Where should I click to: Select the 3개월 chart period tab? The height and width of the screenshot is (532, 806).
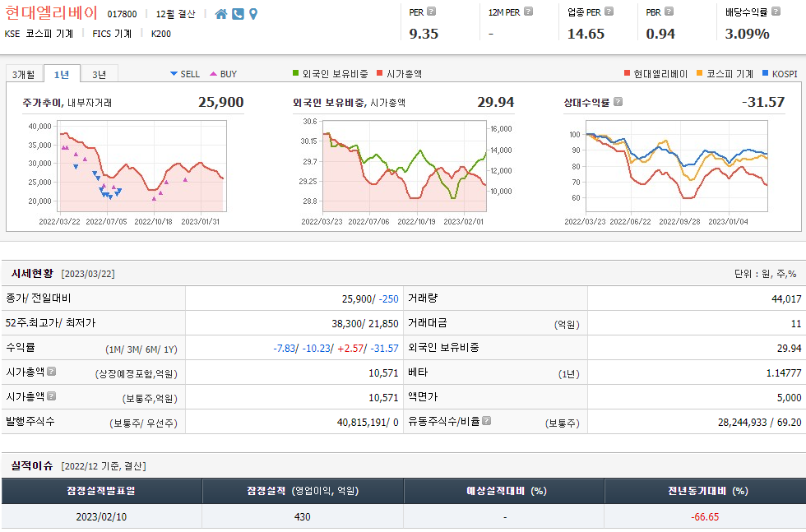click(24, 75)
